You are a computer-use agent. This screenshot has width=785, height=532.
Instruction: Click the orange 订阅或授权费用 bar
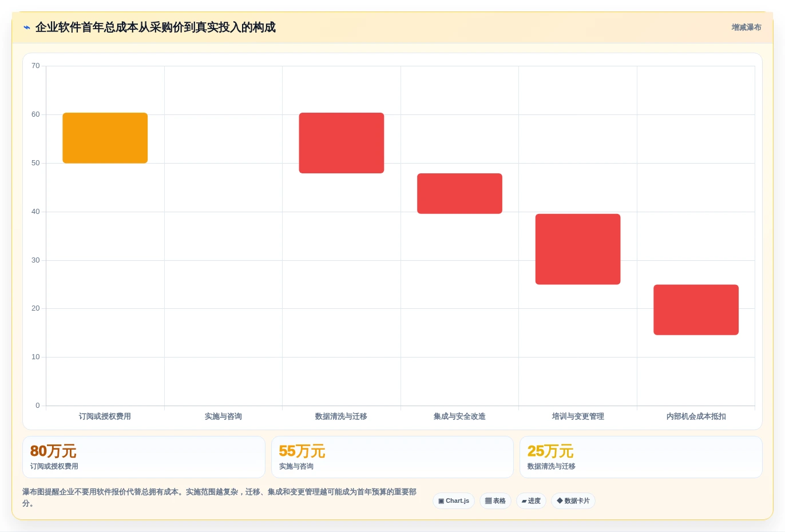[x=105, y=138]
